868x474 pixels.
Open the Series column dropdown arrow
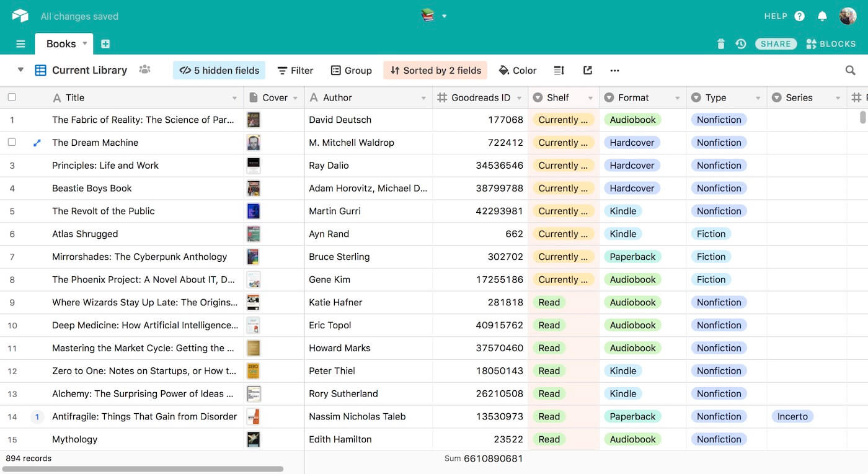pyautogui.click(x=838, y=98)
